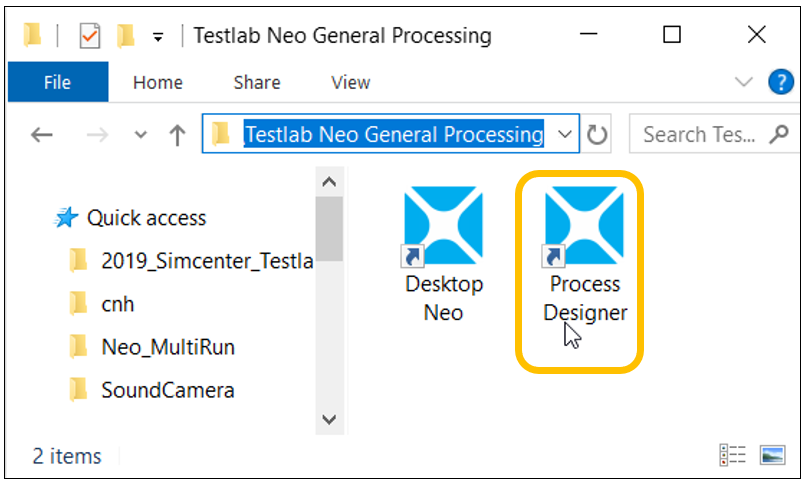The width and height of the screenshot is (802, 480).
Task: Expand the ribbon with chevron arrow
Action: [x=743, y=83]
